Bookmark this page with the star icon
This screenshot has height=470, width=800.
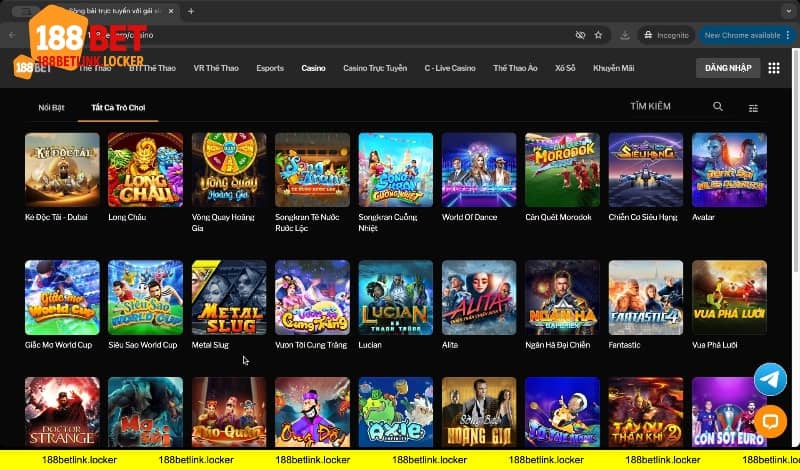(598, 34)
